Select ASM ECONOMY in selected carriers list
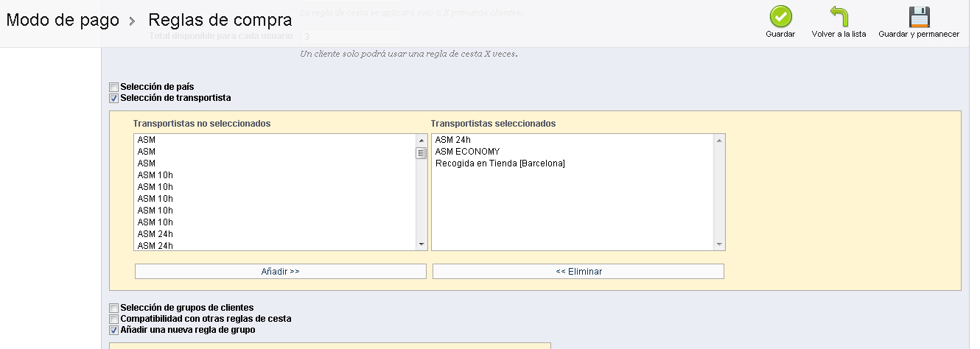Image resolution: width=980 pixels, height=349 pixels. click(x=467, y=152)
